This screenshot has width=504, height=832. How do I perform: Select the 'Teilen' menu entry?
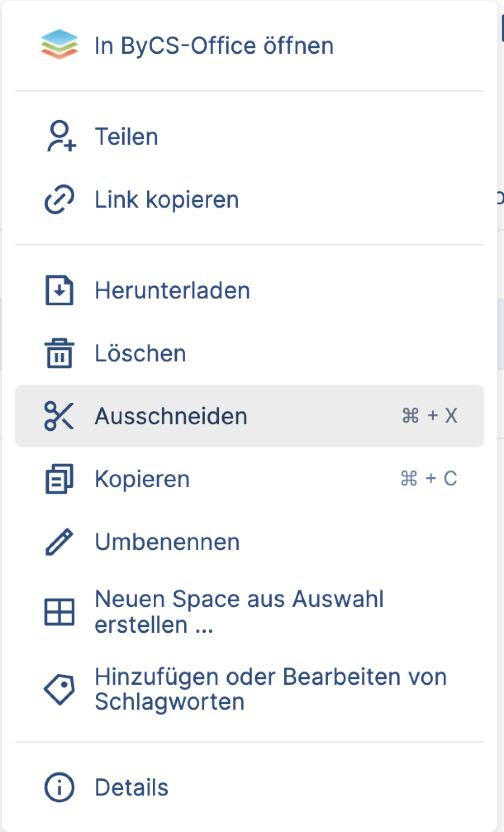[126, 137]
